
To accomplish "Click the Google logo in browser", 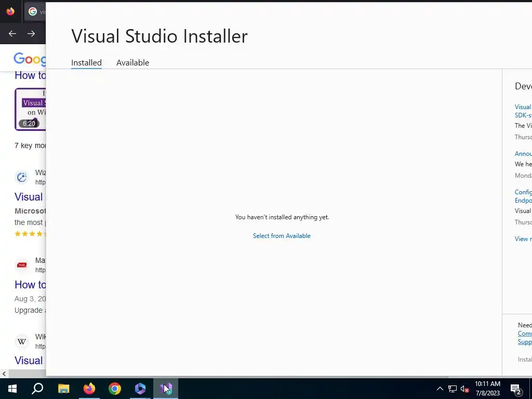I will pyautogui.click(x=30, y=59).
